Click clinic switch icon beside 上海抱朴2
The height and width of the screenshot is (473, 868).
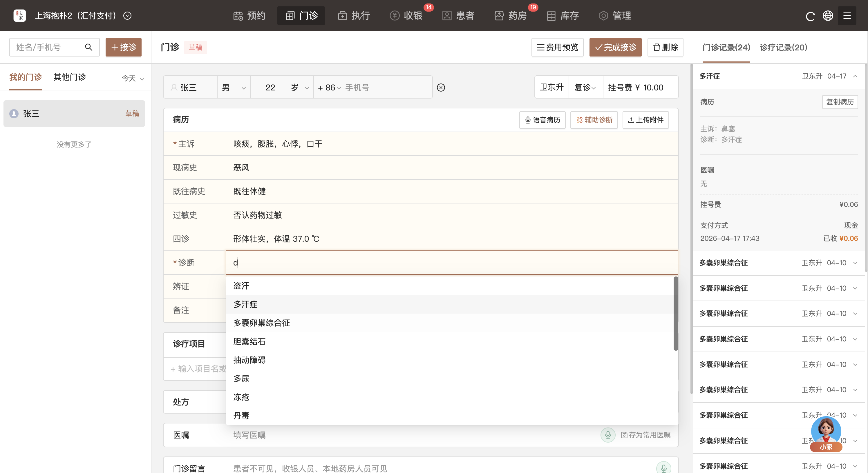(x=127, y=16)
